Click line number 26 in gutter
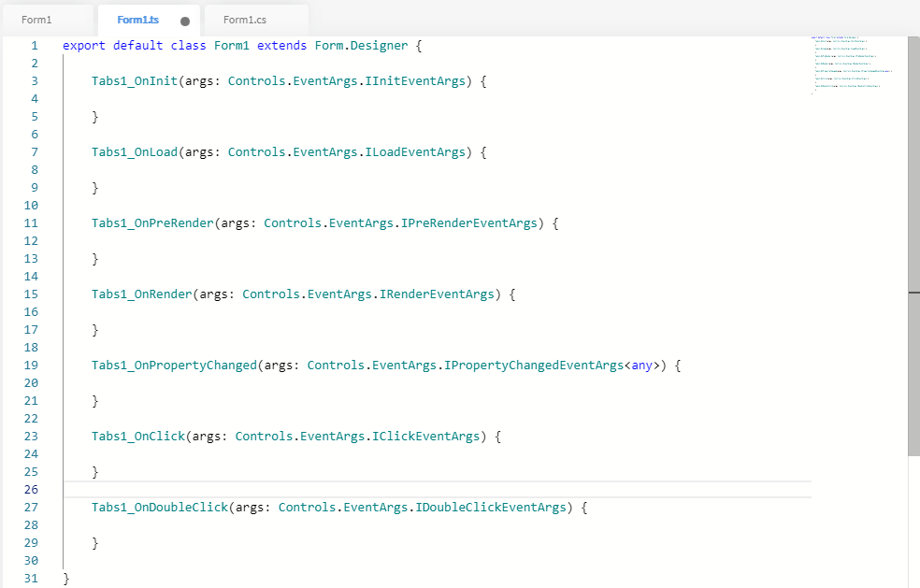The height and width of the screenshot is (588, 920). pyautogui.click(x=31, y=490)
